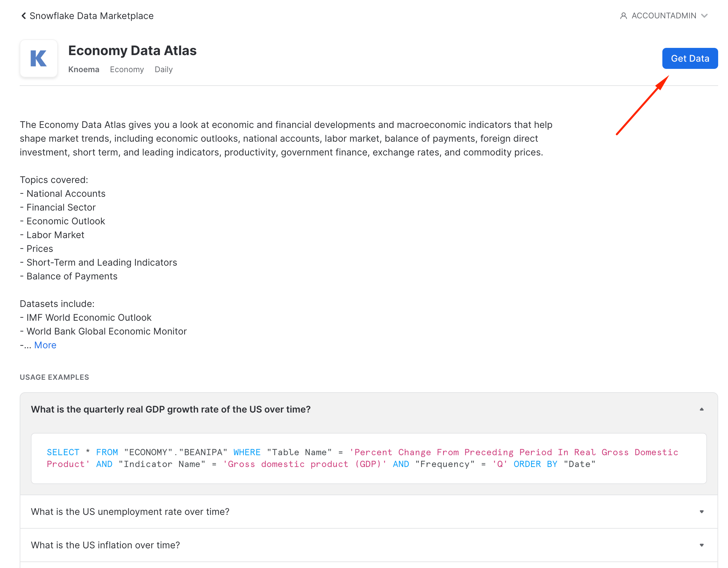Click the Economy Data Atlas title

point(132,51)
